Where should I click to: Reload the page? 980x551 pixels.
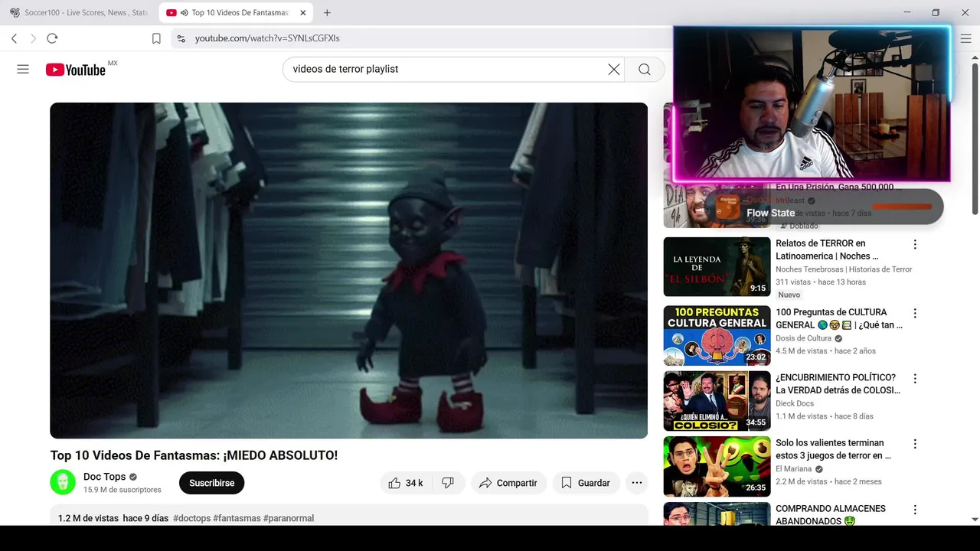(x=52, y=38)
